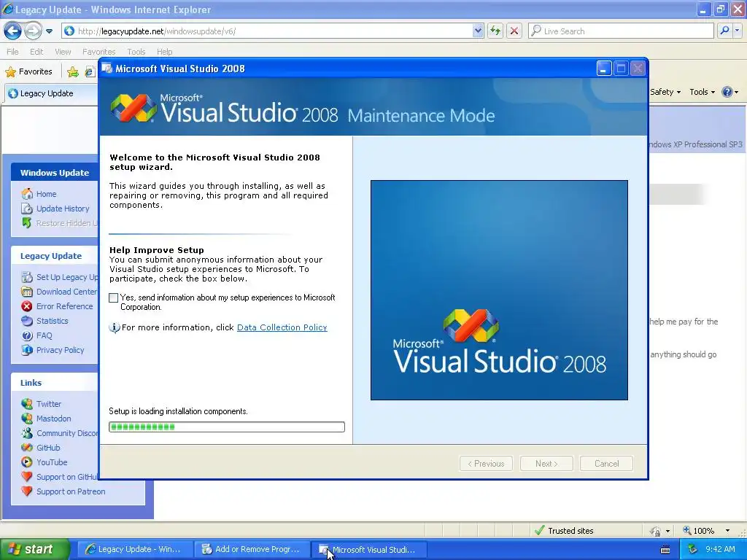Click the Favorites star button

(x=28, y=72)
